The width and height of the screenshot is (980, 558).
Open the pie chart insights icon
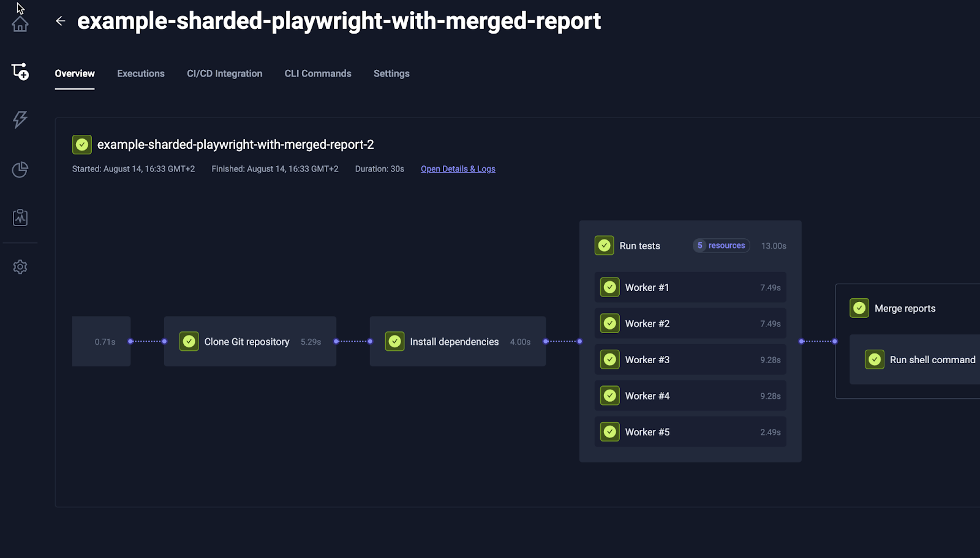(x=20, y=170)
